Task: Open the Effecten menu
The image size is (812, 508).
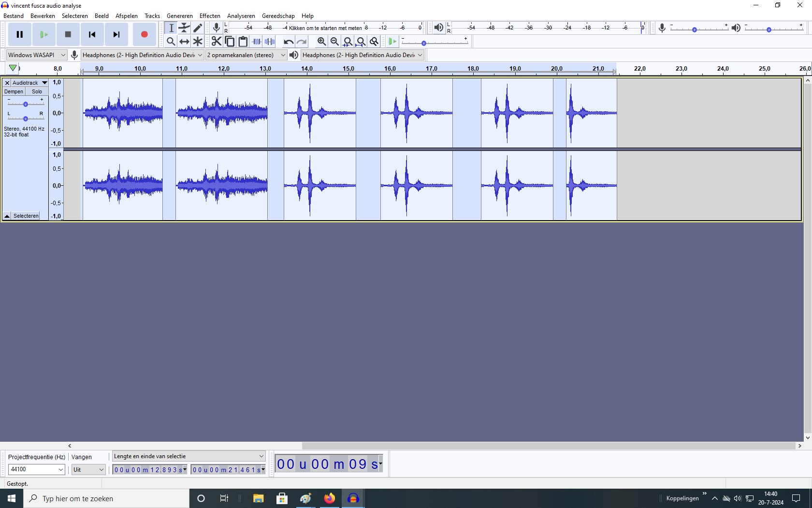Action: coord(210,16)
